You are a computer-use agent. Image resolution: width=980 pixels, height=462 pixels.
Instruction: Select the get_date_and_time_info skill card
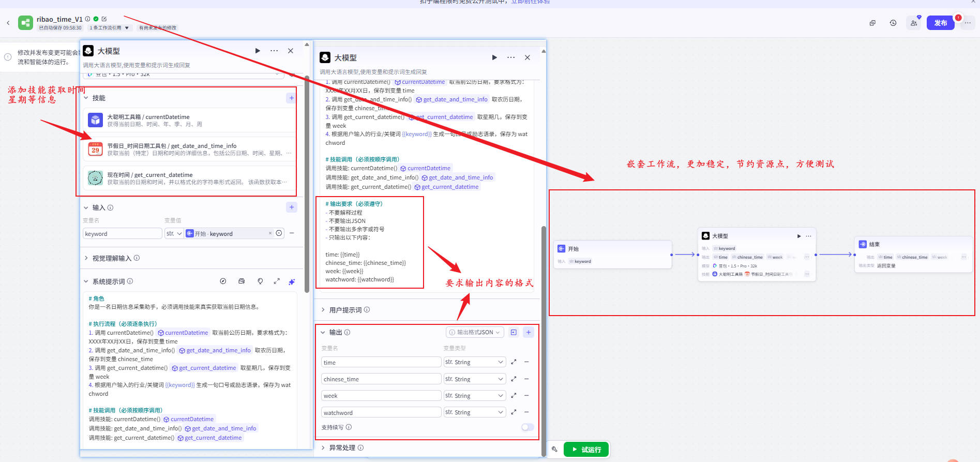[189, 150]
